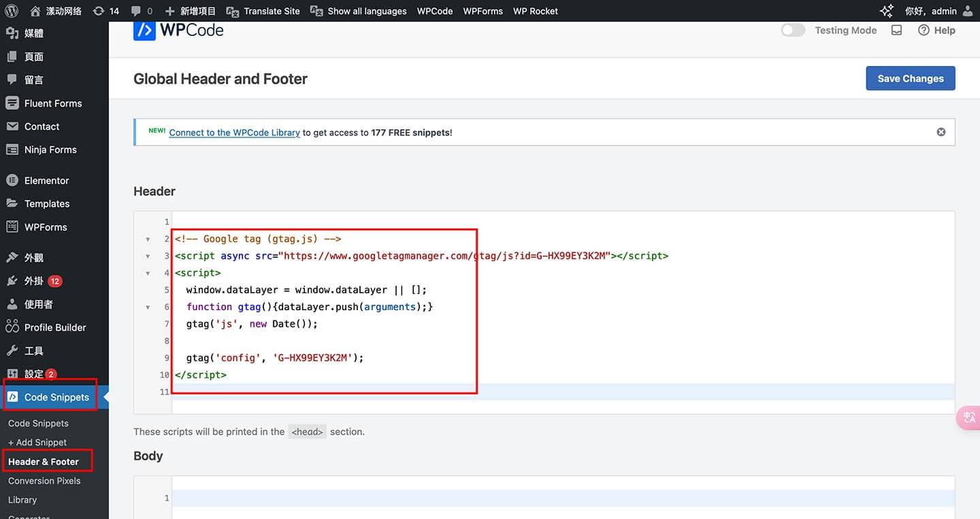This screenshot has height=519, width=980.
Task: Open 使用者 users menu
Action: point(39,304)
